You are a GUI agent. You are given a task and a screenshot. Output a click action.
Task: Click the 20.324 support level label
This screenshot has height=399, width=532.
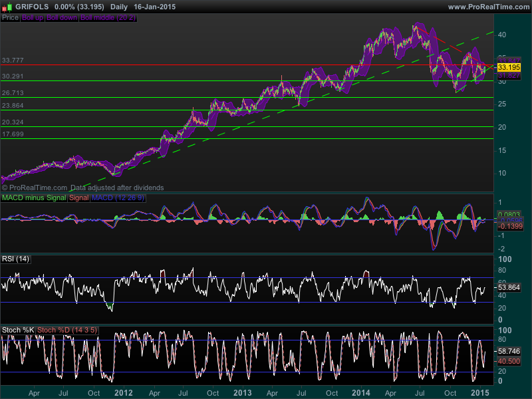pyautogui.click(x=13, y=122)
